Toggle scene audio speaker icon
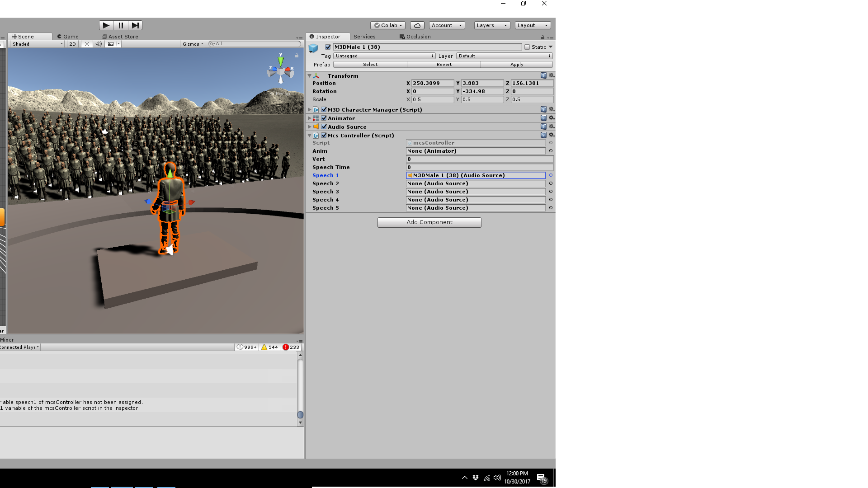This screenshot has width=868, height=488. 99,44
